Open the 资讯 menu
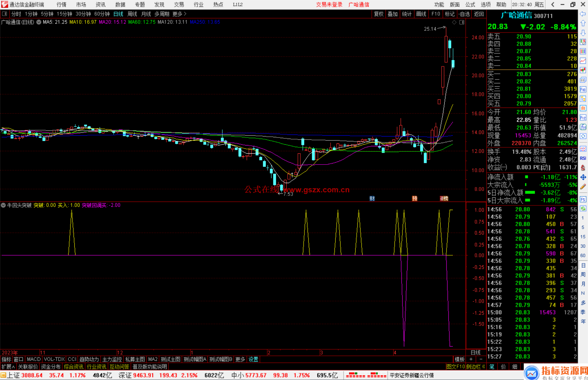Viewport: 588px width, 380px height. tap(100, 5)
